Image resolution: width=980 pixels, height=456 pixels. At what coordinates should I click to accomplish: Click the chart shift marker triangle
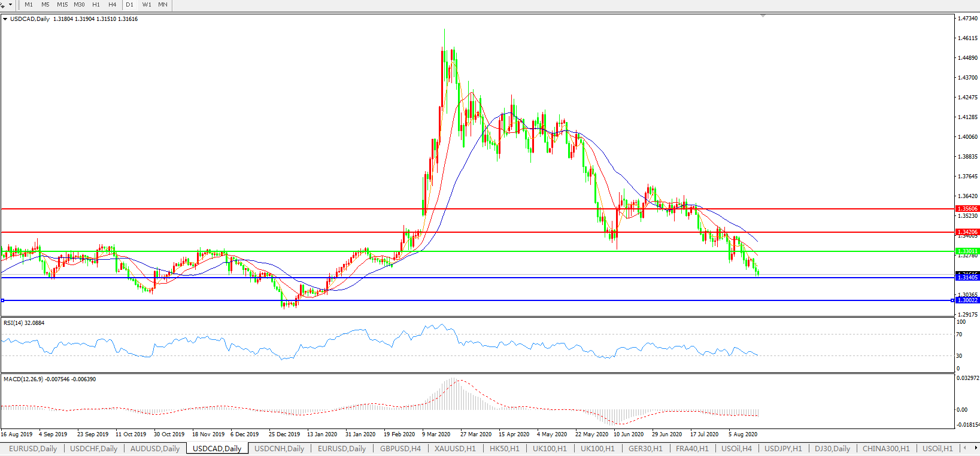click(x=763, y=16)
